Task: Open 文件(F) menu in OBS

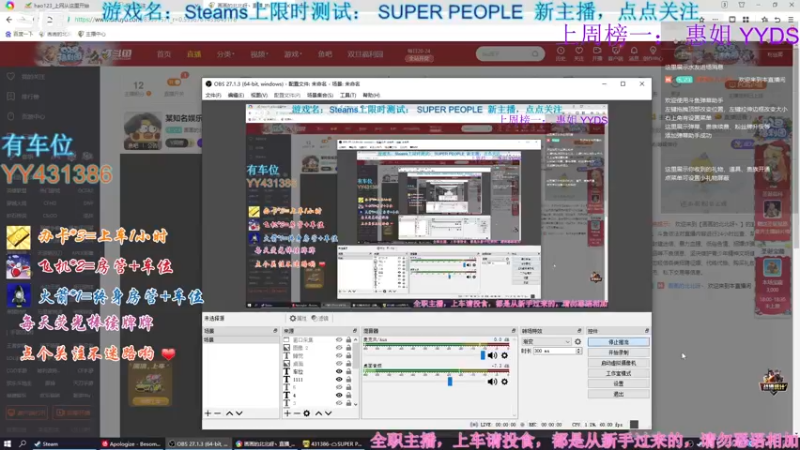Action: [x=213, y=95]
